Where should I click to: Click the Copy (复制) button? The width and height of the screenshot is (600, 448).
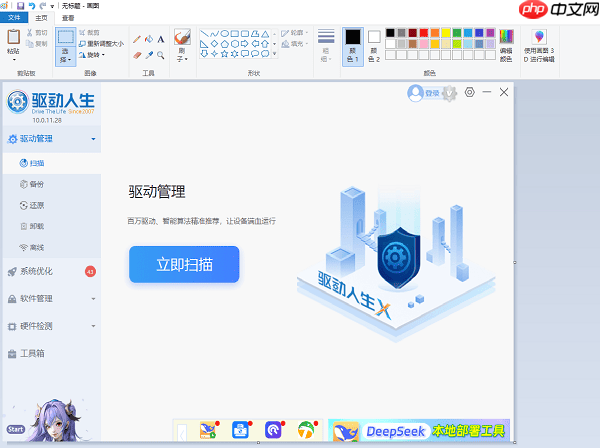[37, 44]
